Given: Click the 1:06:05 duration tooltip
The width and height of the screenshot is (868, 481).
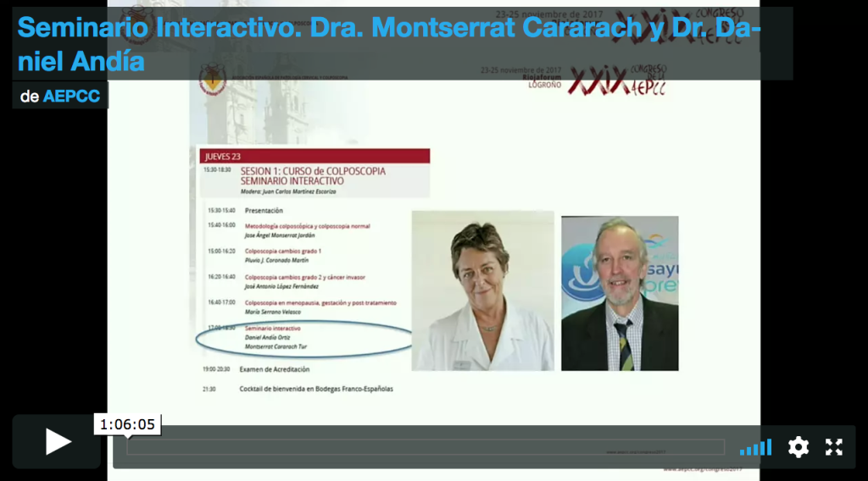Looking at the screenshot, I should click(x=127, y=424).
